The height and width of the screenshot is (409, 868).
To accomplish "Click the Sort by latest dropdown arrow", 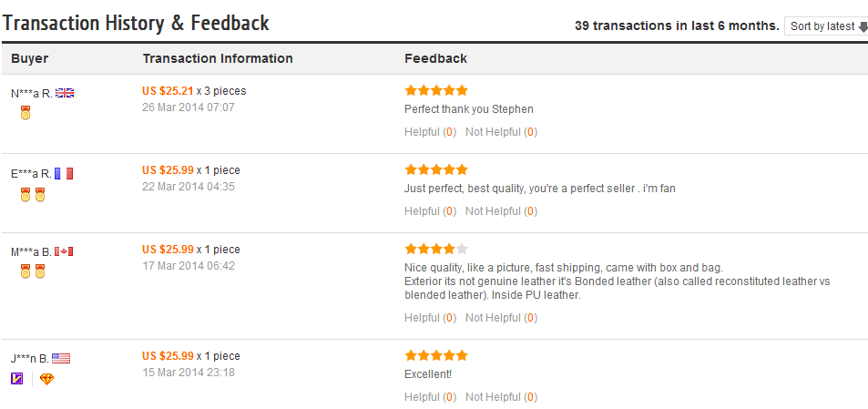I will (x=863, y=26).
